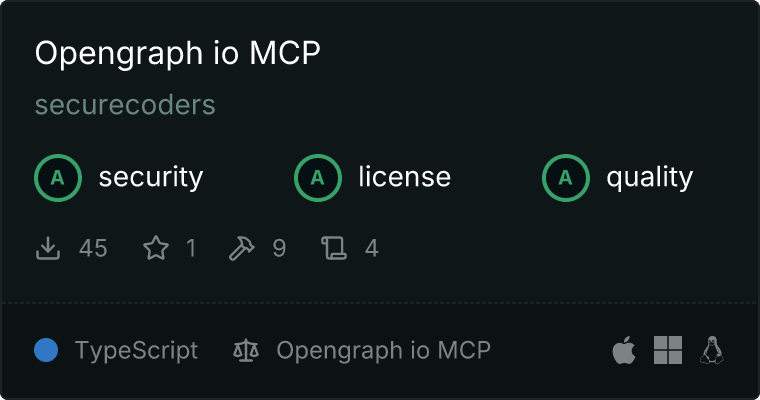Visit the securecoders author link
The height and width of the screenshot is (400, 760).
125,105
